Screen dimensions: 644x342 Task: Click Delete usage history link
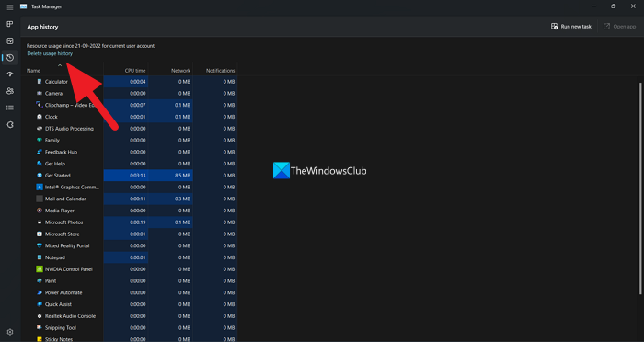[x=50, y=54]
